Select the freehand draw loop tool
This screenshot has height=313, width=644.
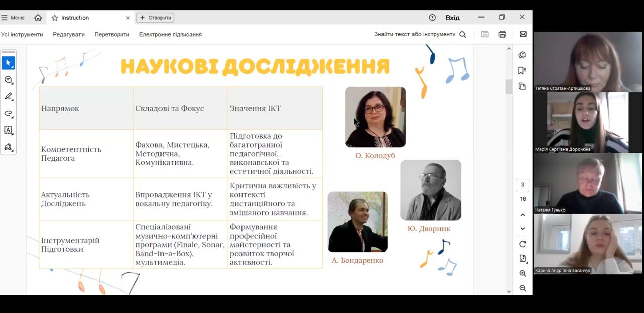(8, 114)
